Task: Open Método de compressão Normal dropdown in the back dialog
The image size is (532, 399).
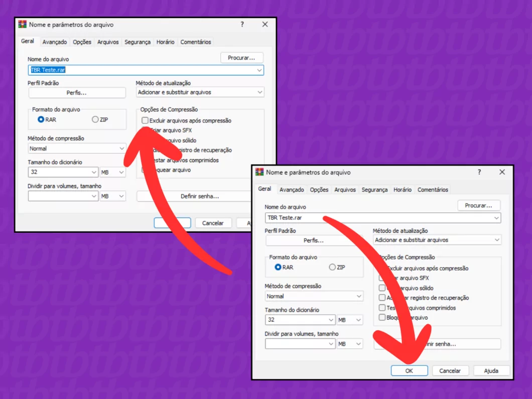Action: pos(121,149)
